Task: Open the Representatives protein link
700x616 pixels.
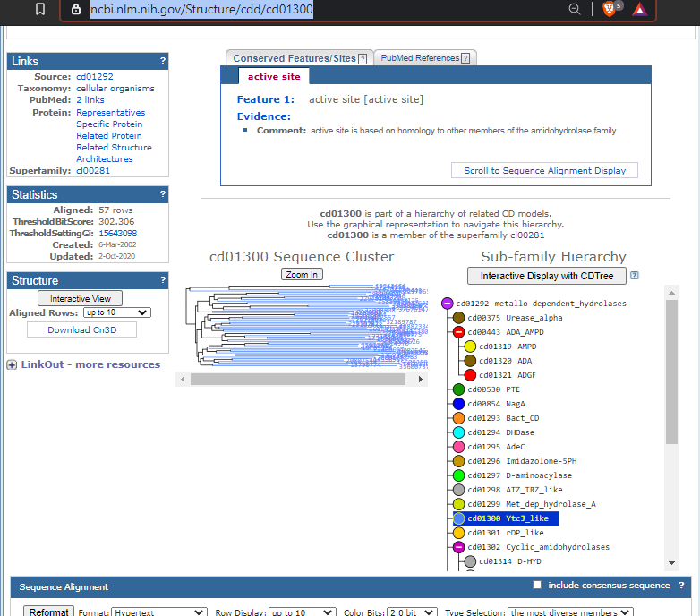Action: click(x=111, y=112)
